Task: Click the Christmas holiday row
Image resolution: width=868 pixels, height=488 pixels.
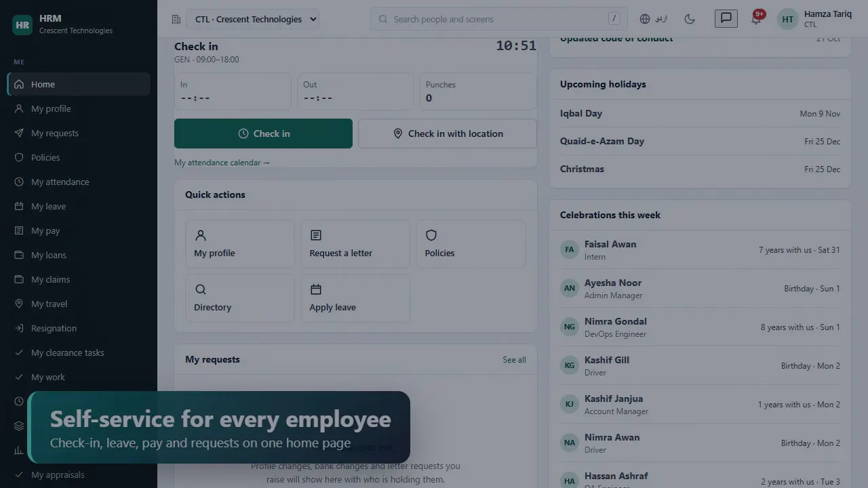Action: (x=700, y=169)
